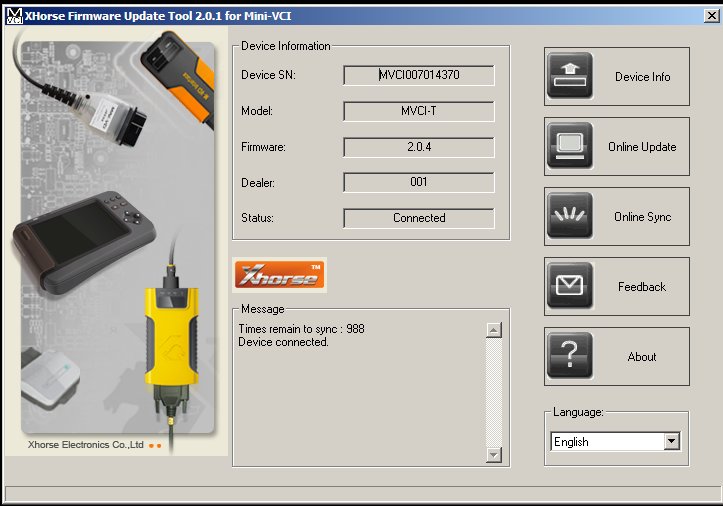Click the Online Update button label
723x506 pixels.
[x=642, y=147]
